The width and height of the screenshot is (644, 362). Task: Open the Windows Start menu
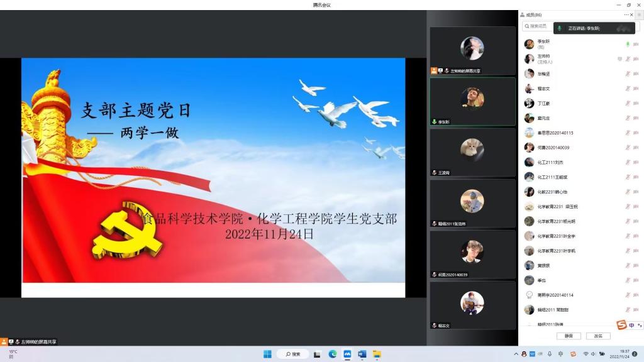point(267,354)
